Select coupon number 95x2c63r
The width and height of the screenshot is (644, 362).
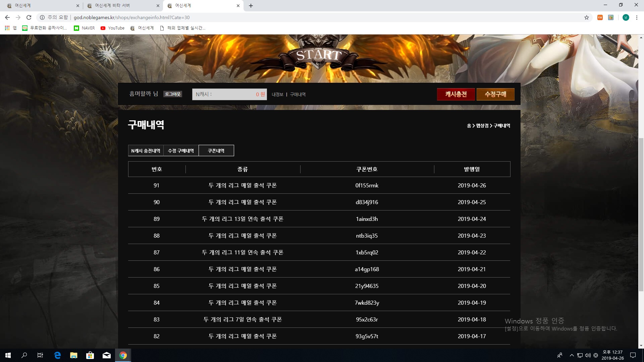pyautogui.click(x=367, y=319)
